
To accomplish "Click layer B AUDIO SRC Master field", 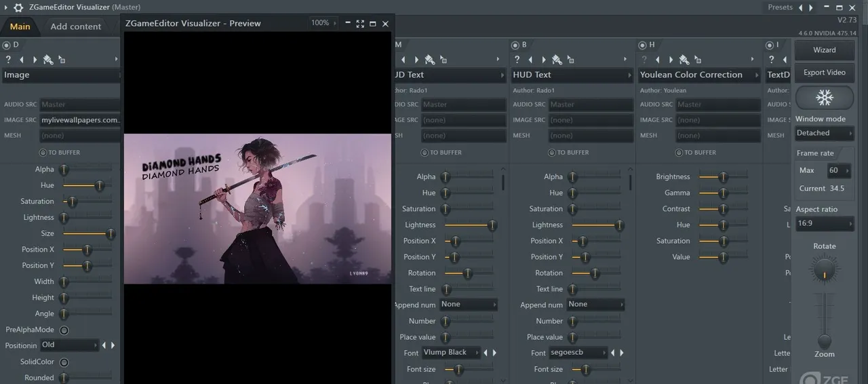I will (590, 104).
